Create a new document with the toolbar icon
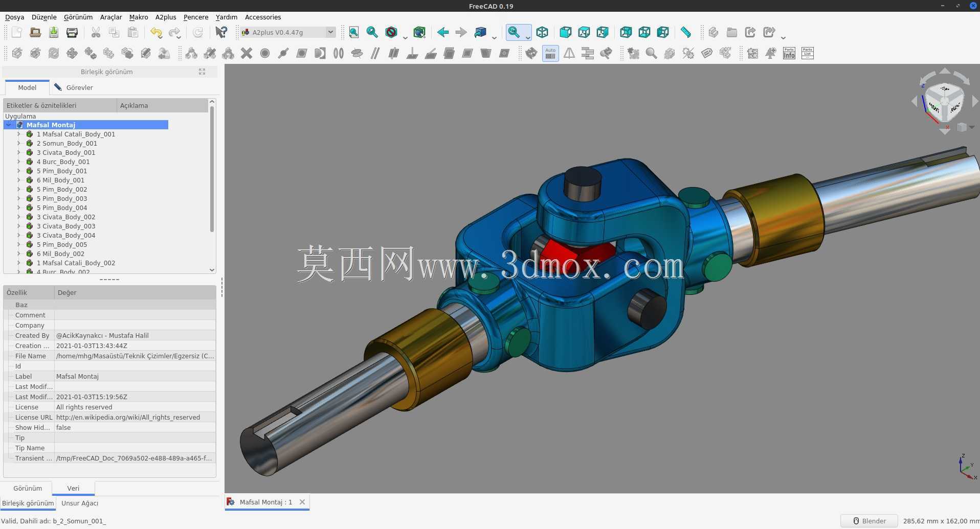This screenshot has width=980, height=529. 17,33
